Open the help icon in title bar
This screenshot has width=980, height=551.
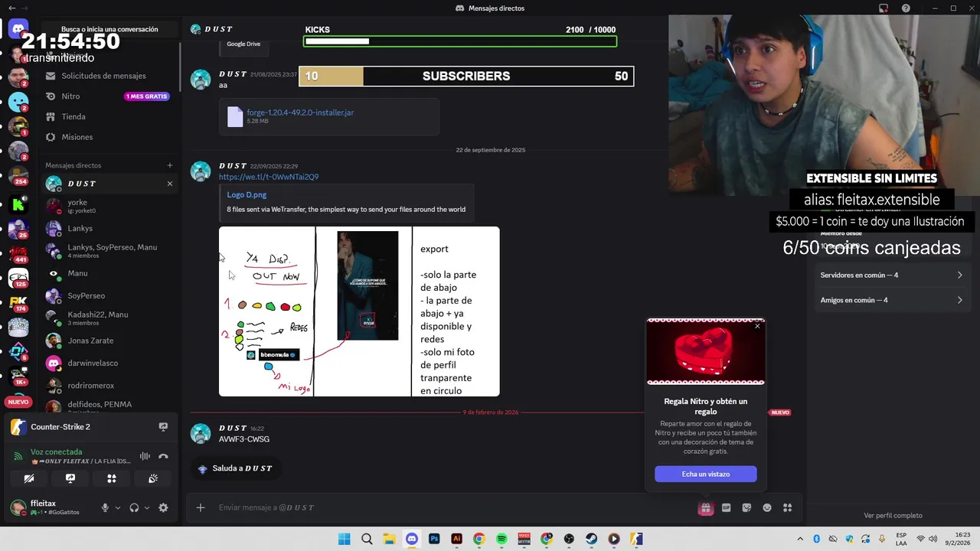906,8
